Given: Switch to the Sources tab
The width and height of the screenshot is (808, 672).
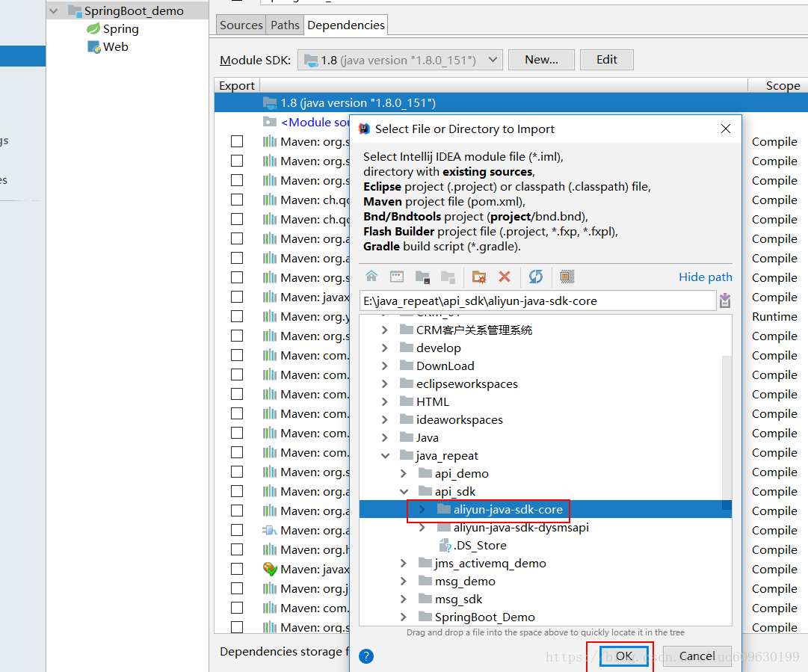Looking at the screenshot, I should point(241,25).
